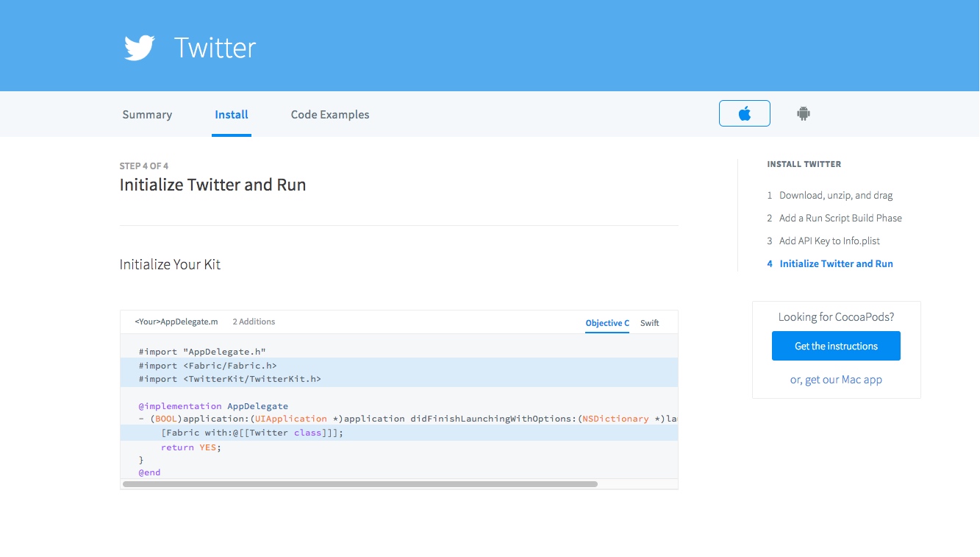This screenshot has height=557, width=980.
Task: Open step 2 Add a Run Script Build Phase
Action: (x=840, y=219)
